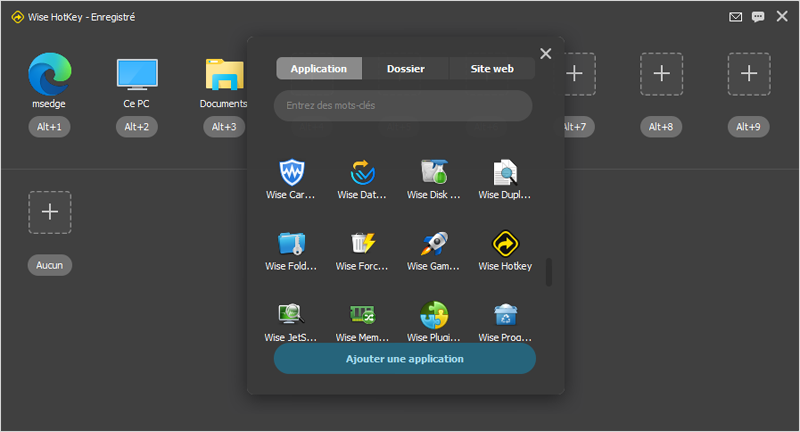This screenshot has height=432, width=800.
Task: Select the Wise Duplicate Finder icon
Action: tap(505, 172)
